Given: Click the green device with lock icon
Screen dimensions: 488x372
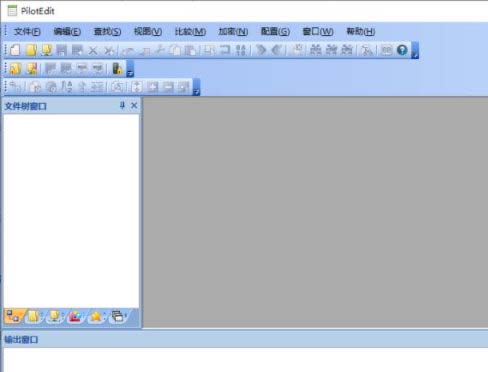Looking at the screenshot, I should pos(117,69).
